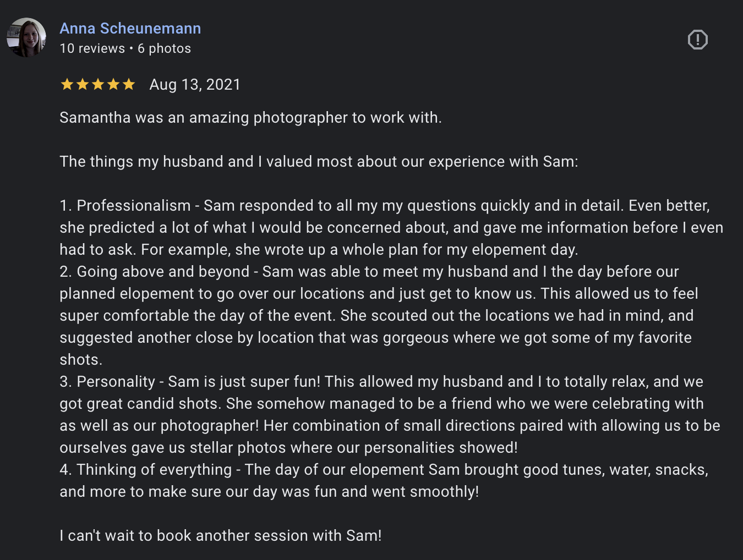Click the "1. Professionalism" heading text

[125, 206]
